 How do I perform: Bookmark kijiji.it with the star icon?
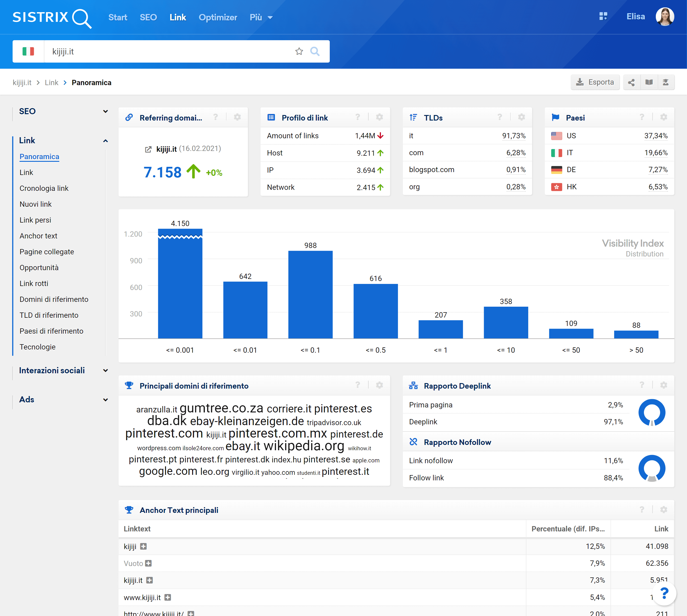coord(299,52)
